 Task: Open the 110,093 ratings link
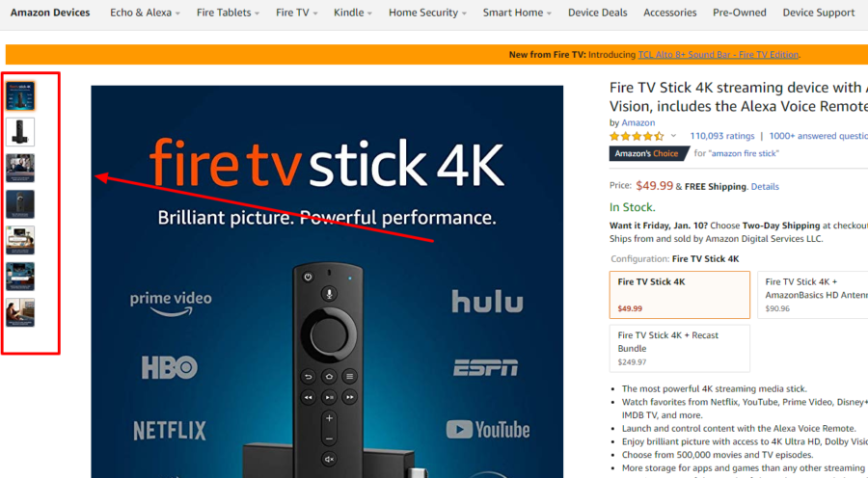point(721,136)
